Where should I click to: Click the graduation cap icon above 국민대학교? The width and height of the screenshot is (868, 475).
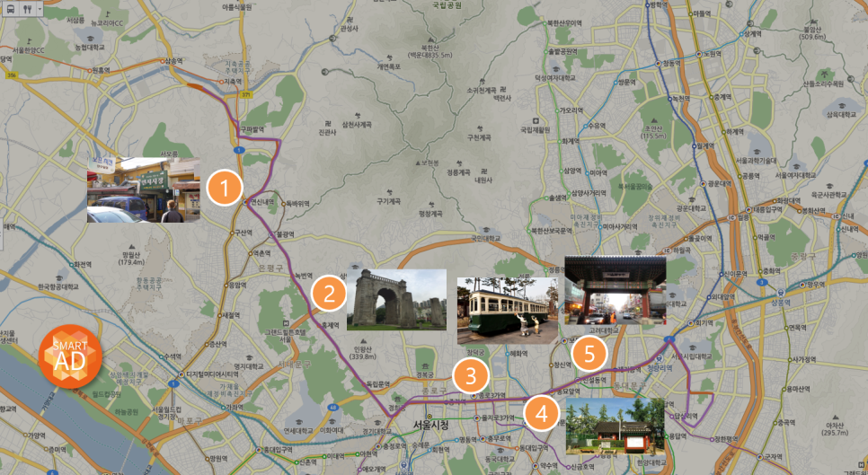pos(485,230)
